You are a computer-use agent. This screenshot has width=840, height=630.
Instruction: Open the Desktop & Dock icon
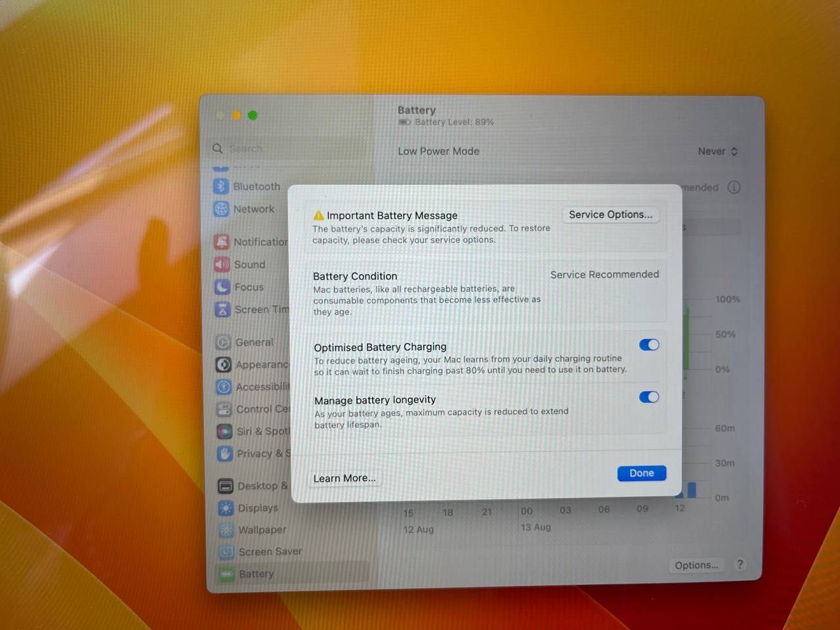click(x=226, y=486)
